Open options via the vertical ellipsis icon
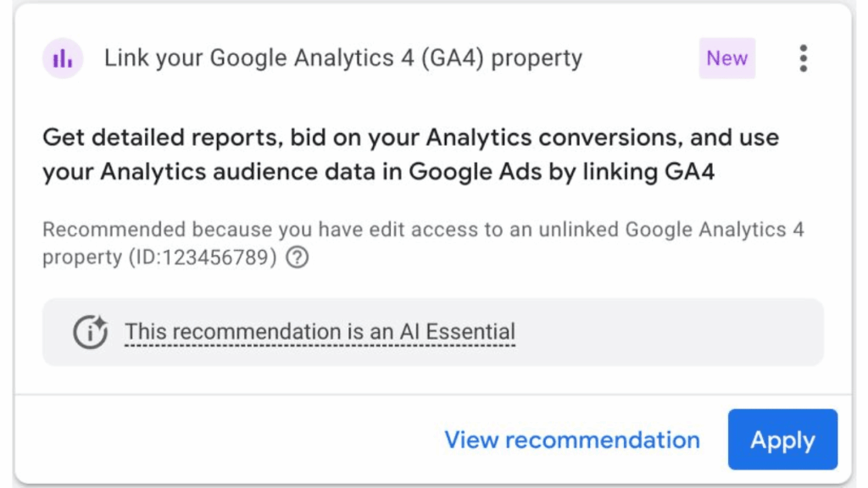This screenshot has width=868, height=488. click(802, 58)
